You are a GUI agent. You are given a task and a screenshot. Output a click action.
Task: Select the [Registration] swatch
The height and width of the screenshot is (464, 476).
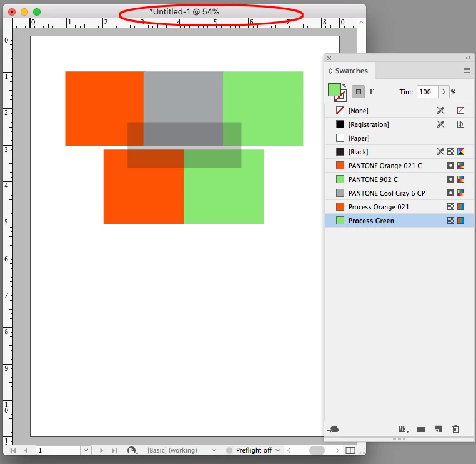click(399, 124)
